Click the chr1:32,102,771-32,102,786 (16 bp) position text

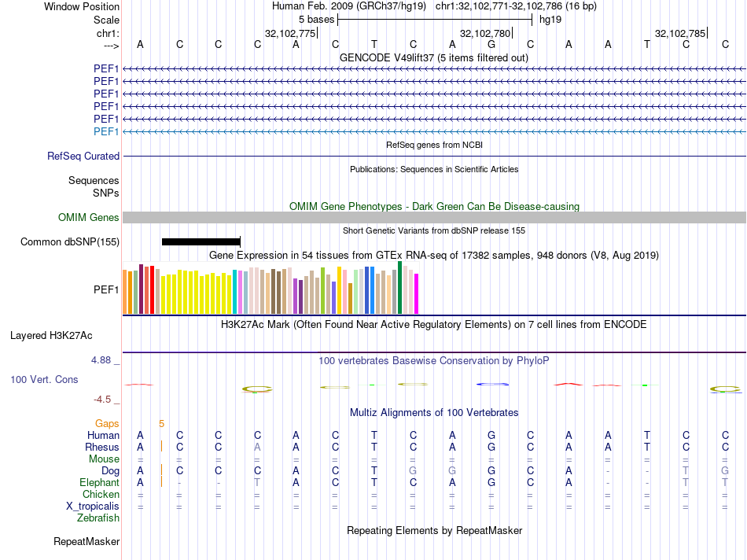click(x=516, y=6)
